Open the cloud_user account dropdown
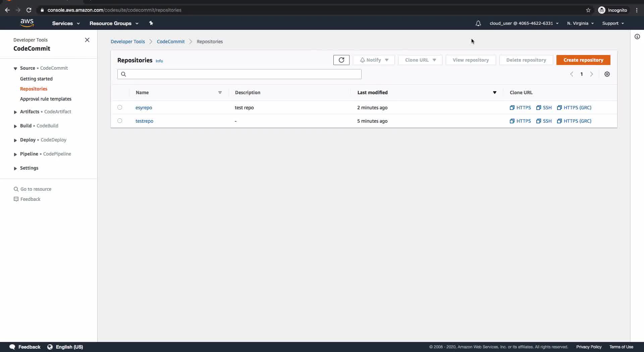Viewport: 644px width, 352px height. (524, 23)
